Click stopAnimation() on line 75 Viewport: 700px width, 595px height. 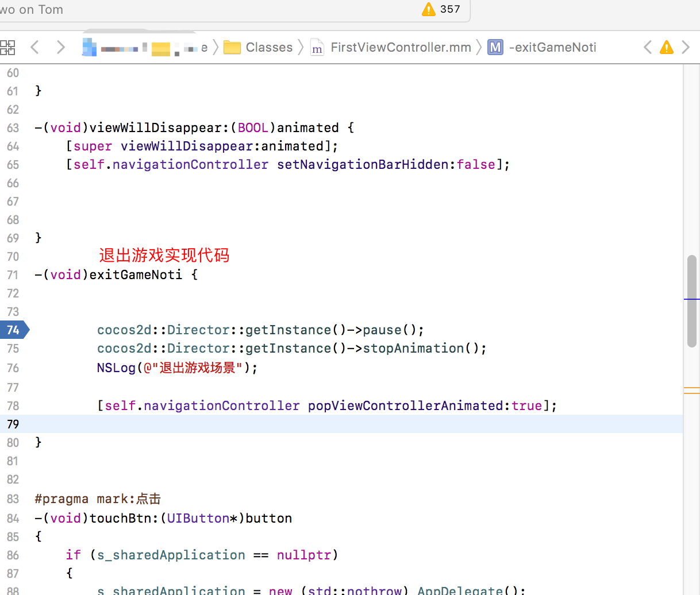(x=421, y=348)
